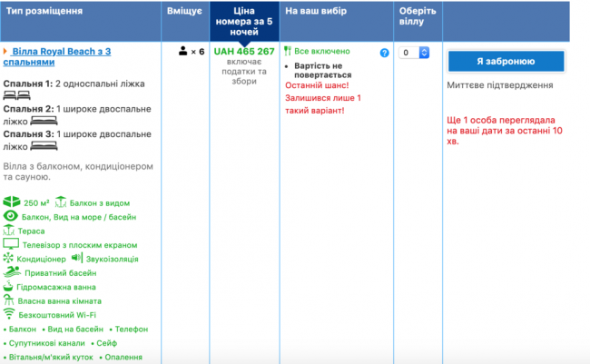Screen dimensions: 590x364
Task: Click the private bathroom shower icon
Action: coord(9,300)
